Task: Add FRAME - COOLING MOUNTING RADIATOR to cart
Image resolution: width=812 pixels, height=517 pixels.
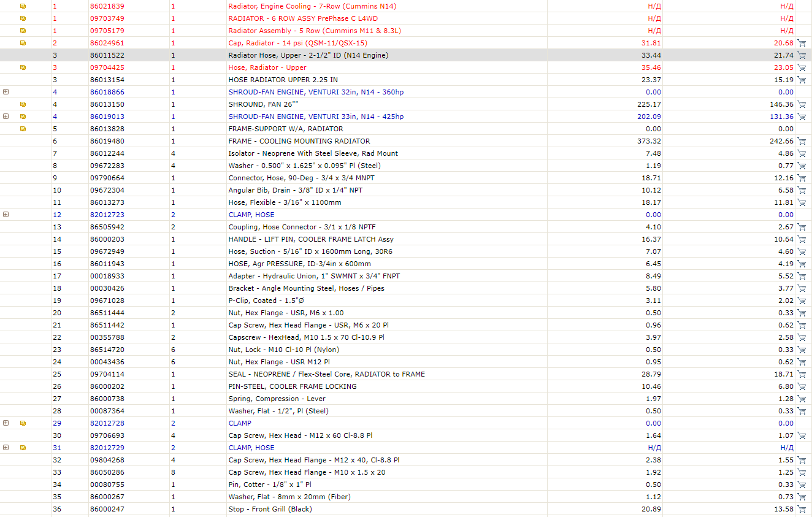Action: click(x=802, y=141)
